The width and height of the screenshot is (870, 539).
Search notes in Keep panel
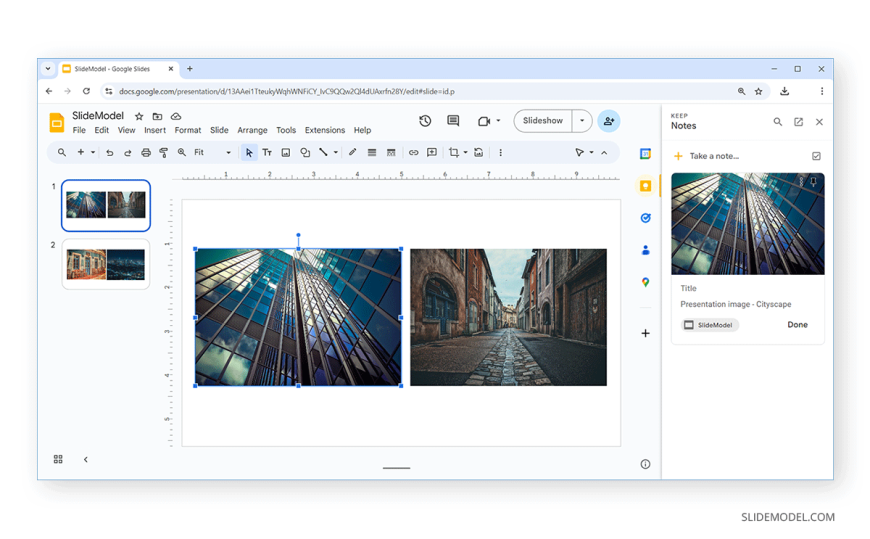(777, 122)
